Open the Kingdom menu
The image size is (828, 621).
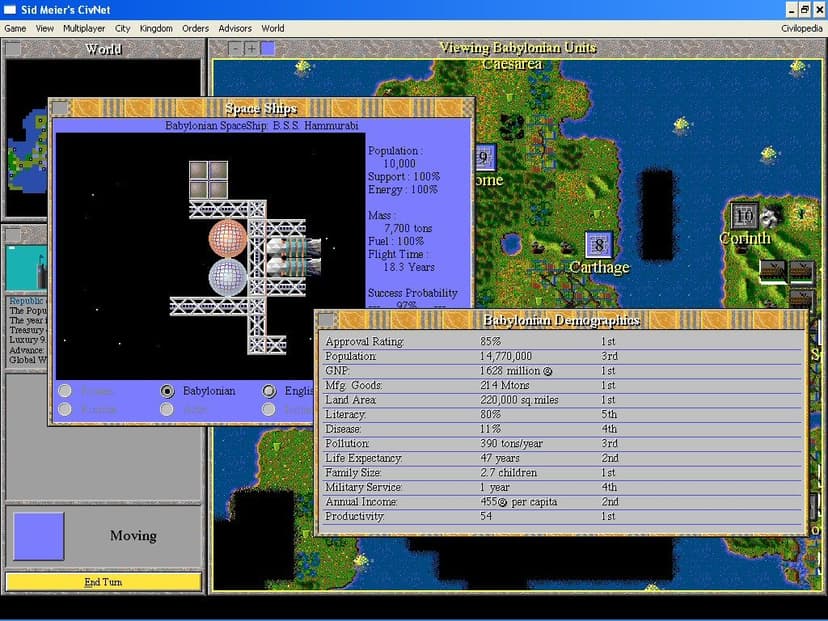[156, 29]
